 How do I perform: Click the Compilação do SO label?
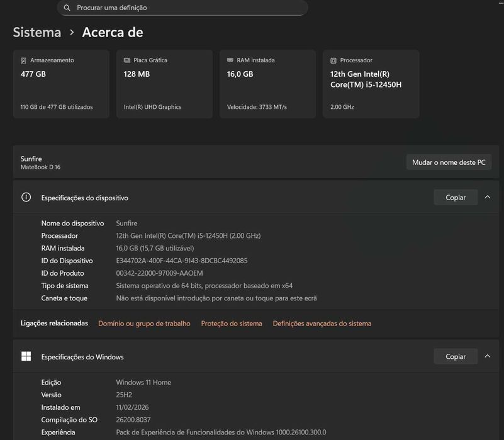(69, 420)
